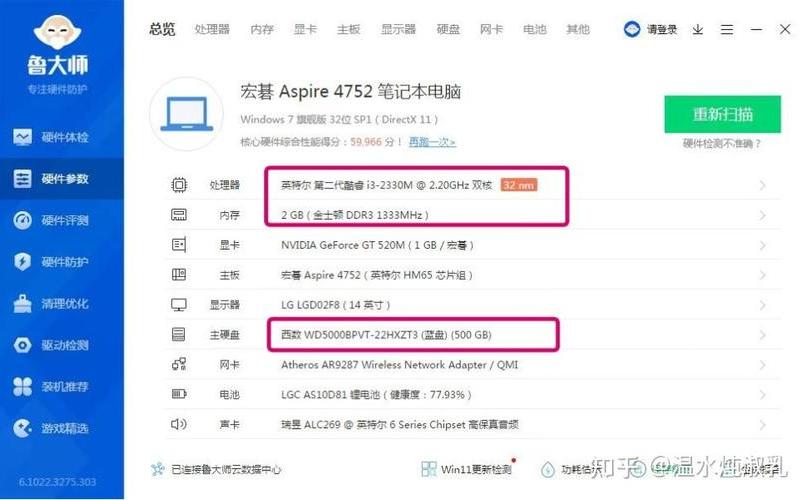Click the 显示器 monitor icon
This screenshot has width=800, height=500.
click(179, 305)
